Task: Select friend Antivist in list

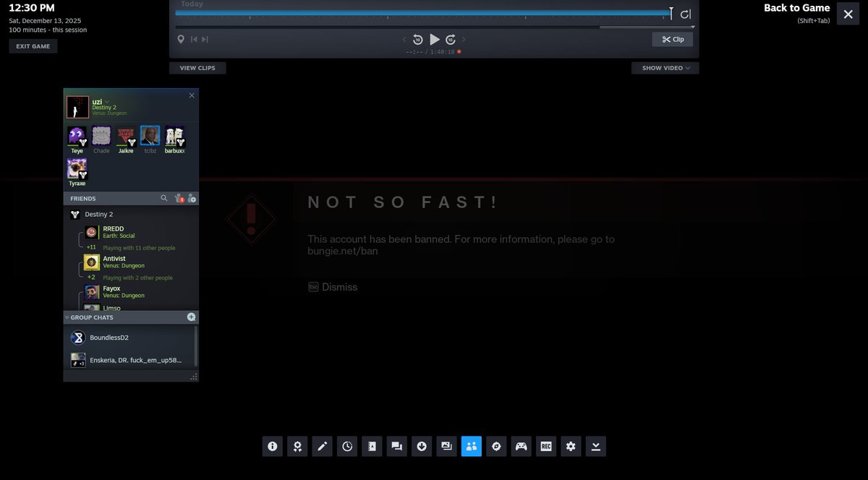Action: (130, 262)
